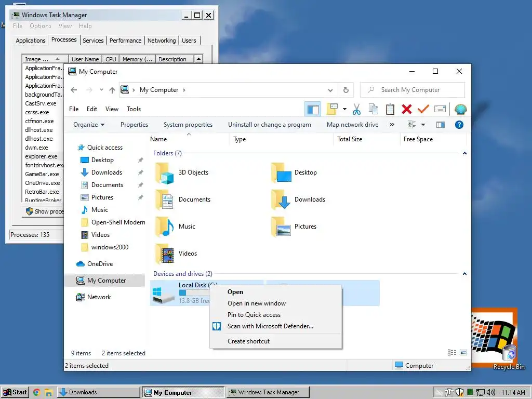Click the Paste clipboard icon

(390, 109)
